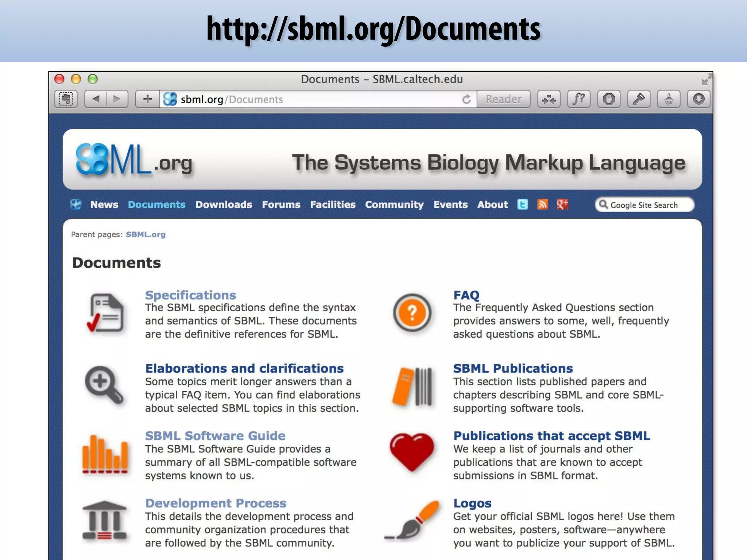The height and width of the screenshot is (560, 747).
Task: Go back with the browser back arrow
Action: (96, 99)
